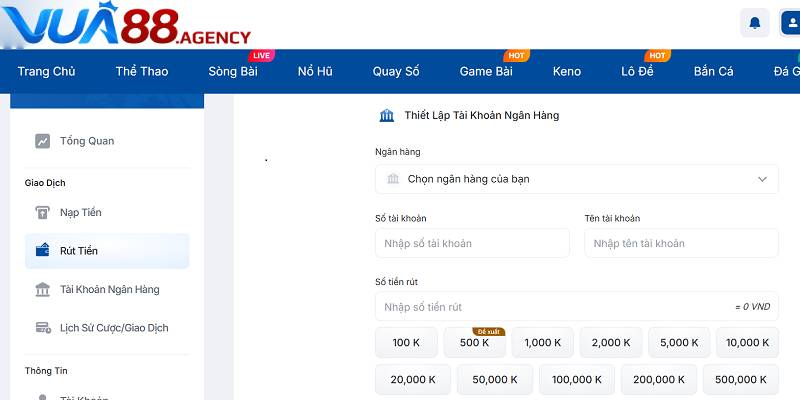Select the 500,000 K amount button
The width and height of the screenshot is (800, 400).
pos(740,379)
